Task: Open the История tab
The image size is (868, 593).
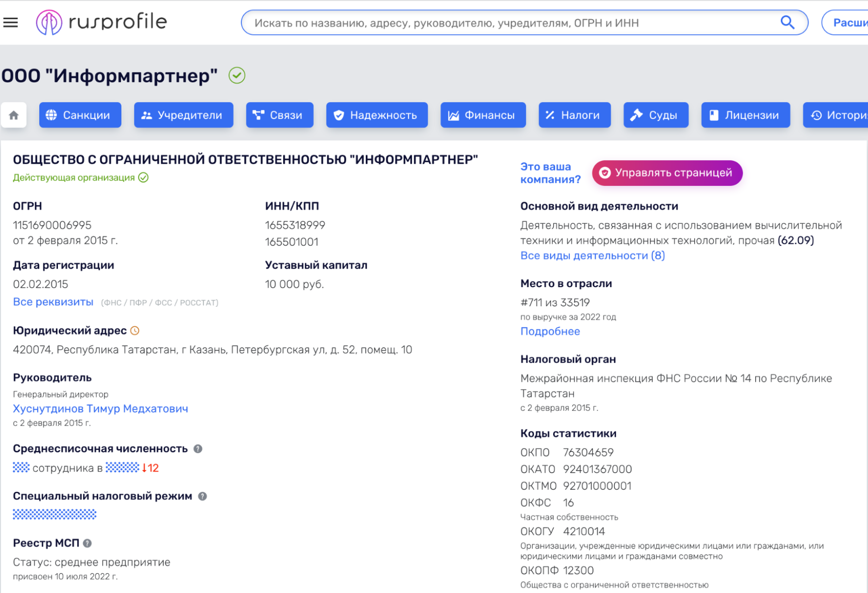Action: click(836, 115)
